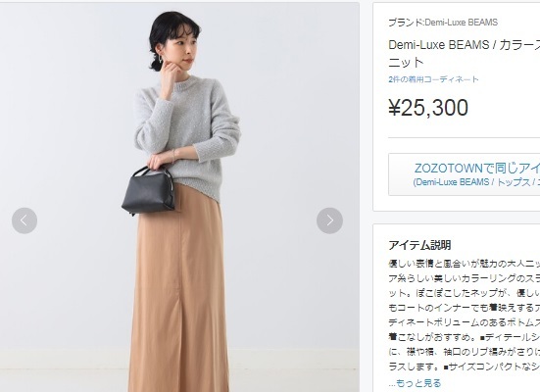The width and height of the screenshot is (540, 392).
Task: Click the item description paragraph text
Action: 465,316
